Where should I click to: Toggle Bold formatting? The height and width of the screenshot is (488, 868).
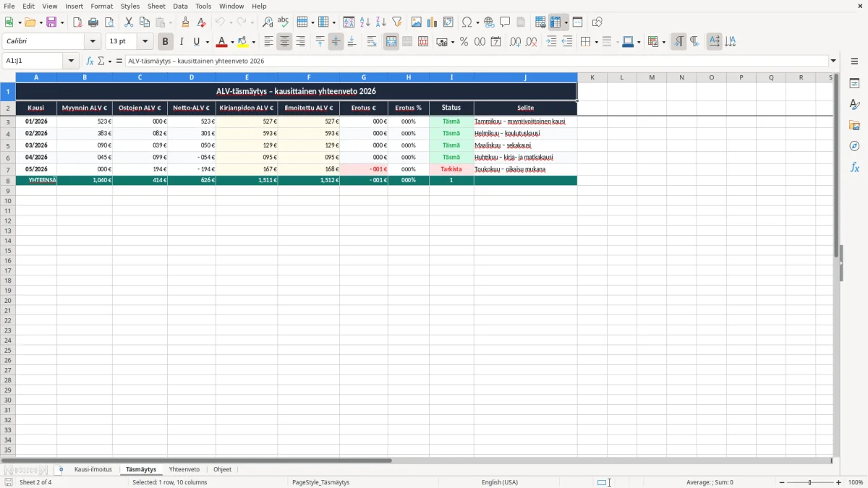tap(165, 42)
